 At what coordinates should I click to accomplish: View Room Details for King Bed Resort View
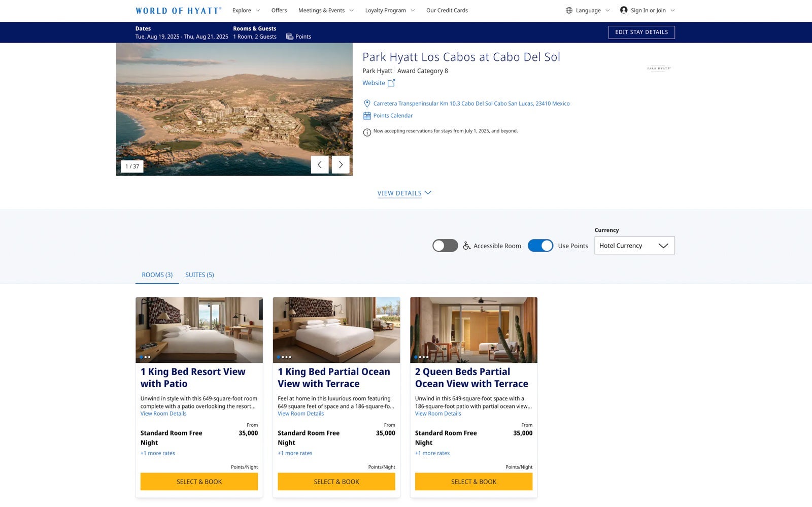click(x=163, y=414)
